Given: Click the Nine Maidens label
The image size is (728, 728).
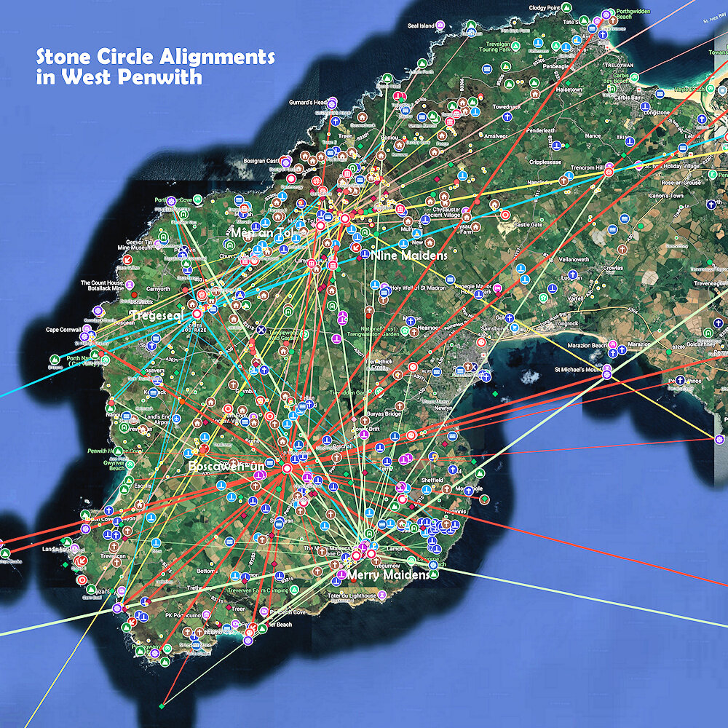Looking at the screenshot, I should tap(409, 256).
